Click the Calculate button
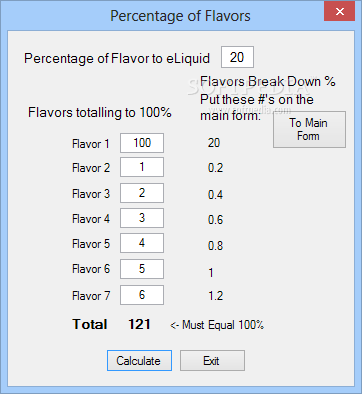 (139, 360)
